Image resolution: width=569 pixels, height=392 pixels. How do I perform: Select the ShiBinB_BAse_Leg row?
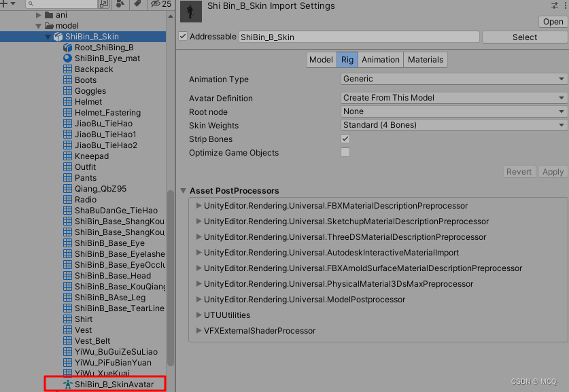[83, 298]
